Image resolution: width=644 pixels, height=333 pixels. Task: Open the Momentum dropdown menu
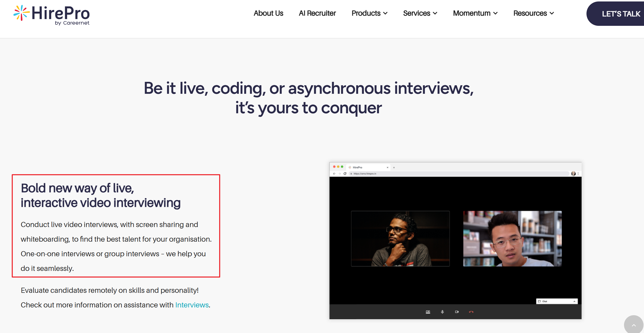coord(475,13)
